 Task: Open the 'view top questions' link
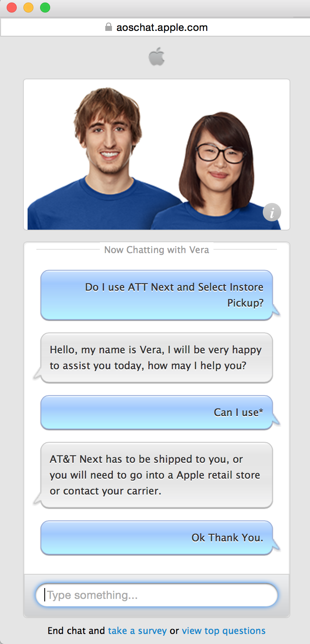224,631
